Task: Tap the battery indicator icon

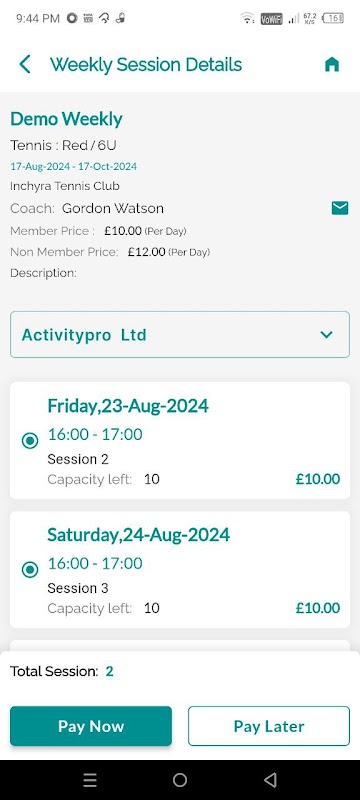Action: pos(334,19)
